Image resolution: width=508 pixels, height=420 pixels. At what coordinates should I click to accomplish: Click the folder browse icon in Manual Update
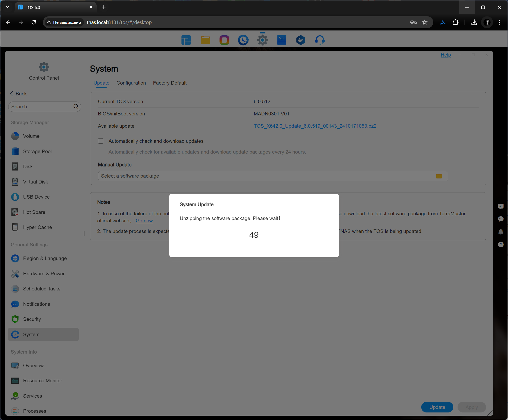(439, 176)
